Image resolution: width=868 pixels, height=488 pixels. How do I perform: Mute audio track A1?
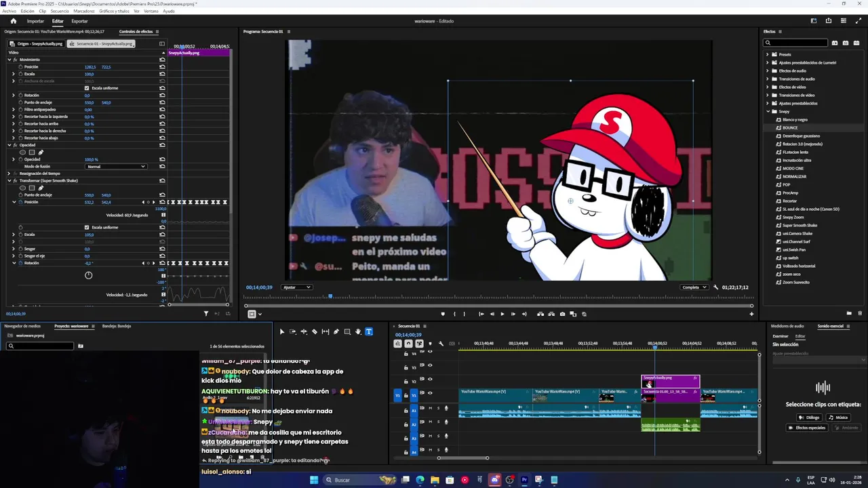click(430, 408)
